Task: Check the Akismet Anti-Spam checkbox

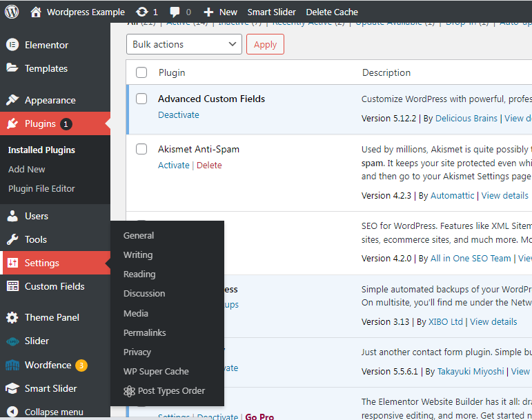Action: [141, 149]
